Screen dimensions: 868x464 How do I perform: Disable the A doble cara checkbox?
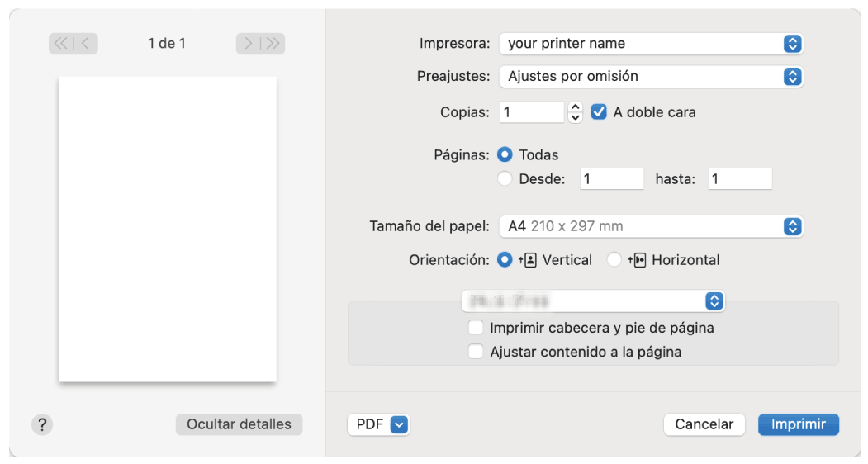[600, 112]
